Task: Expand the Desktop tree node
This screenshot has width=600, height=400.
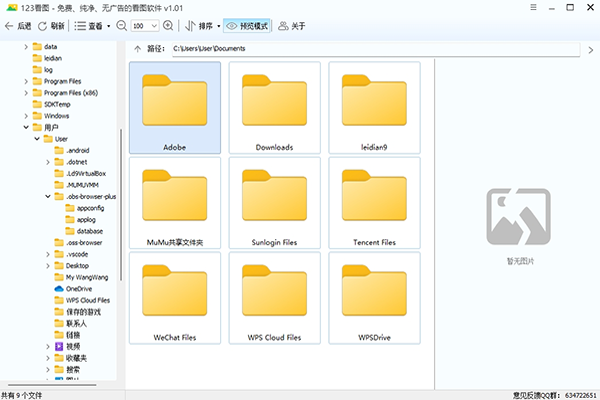Action: click(48, 266)
